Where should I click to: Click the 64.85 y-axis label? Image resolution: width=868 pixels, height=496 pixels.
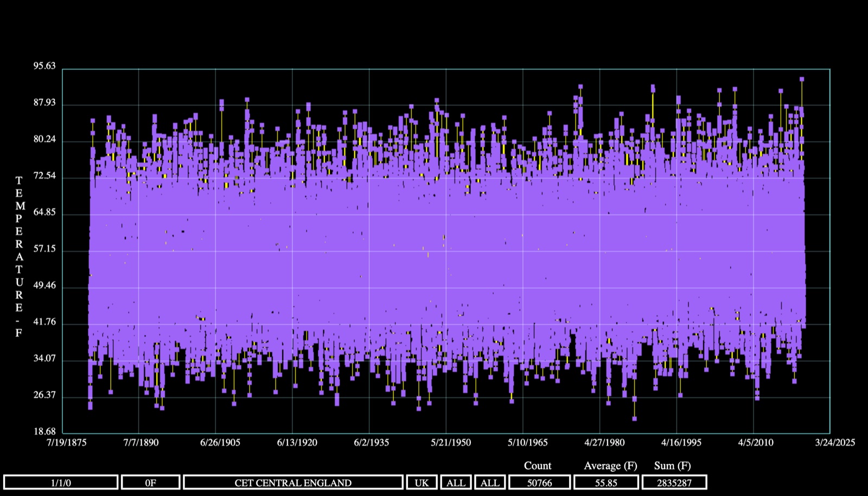(44, 212)
